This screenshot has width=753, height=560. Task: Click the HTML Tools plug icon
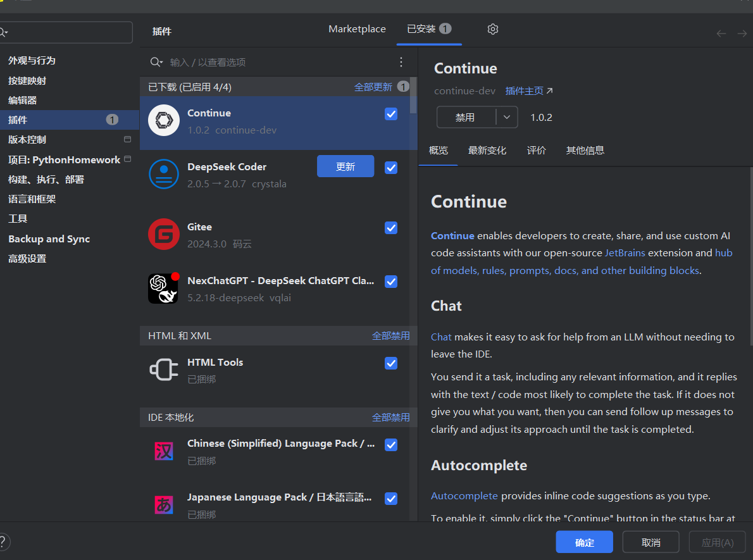pyautogui.click(x=164, y=370)
